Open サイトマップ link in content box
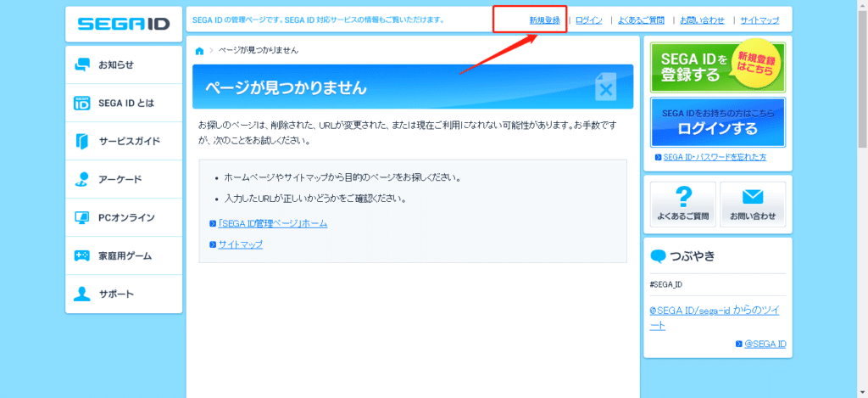The width and height of the screenshot is (868, 398). pos(240,244)
